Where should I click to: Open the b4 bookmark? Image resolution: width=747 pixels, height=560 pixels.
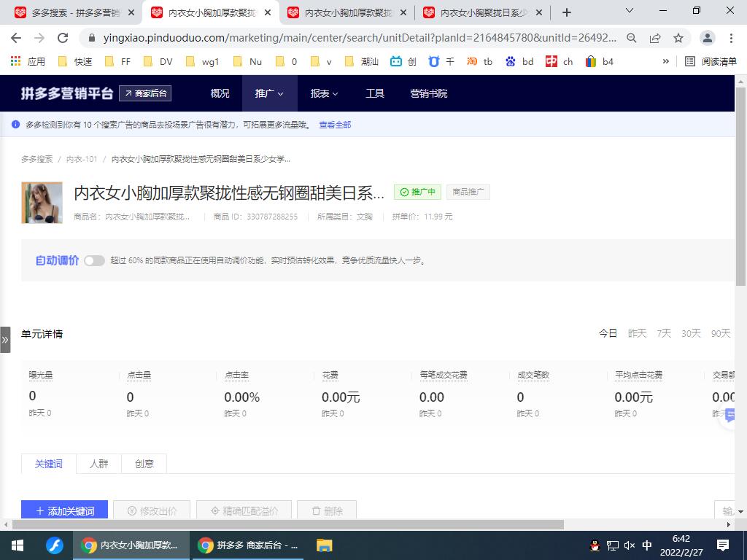tap(600, 61)
